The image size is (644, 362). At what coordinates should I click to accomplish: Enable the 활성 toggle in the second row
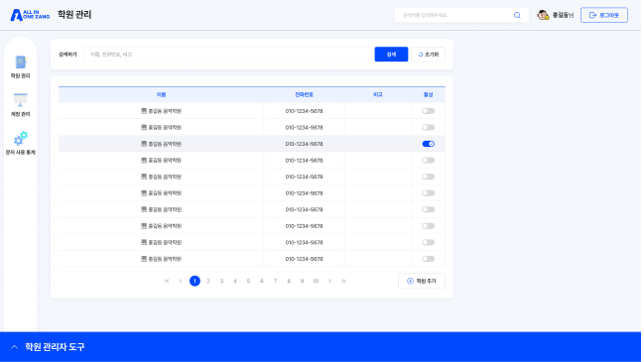(428, 127)
